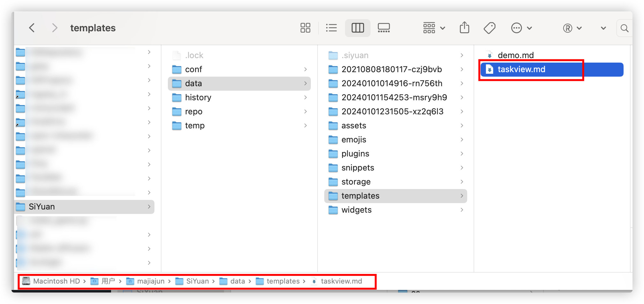Click Macintosh HD in path bar

point(51,281)
